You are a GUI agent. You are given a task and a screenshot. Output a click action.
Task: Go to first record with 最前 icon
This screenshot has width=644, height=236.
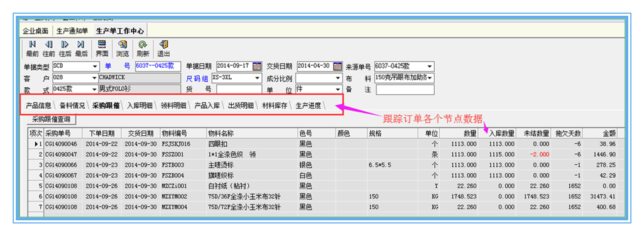(x=33, y=48)
